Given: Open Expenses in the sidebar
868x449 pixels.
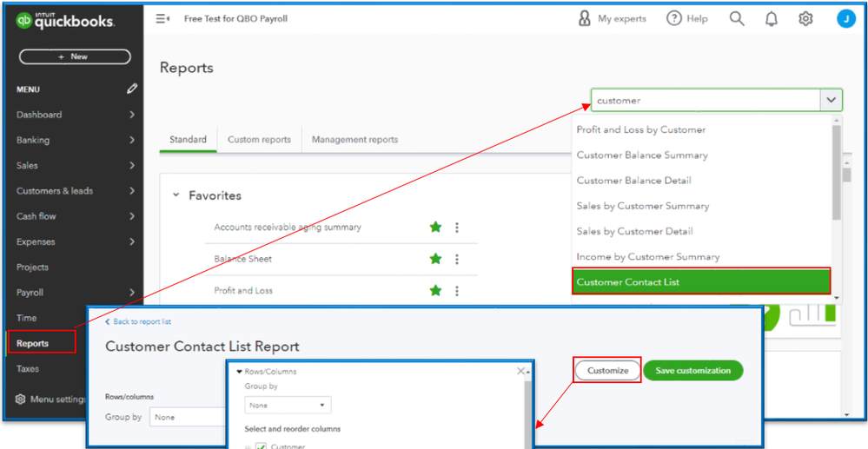Looking at the screenshot, I should 74,242.
